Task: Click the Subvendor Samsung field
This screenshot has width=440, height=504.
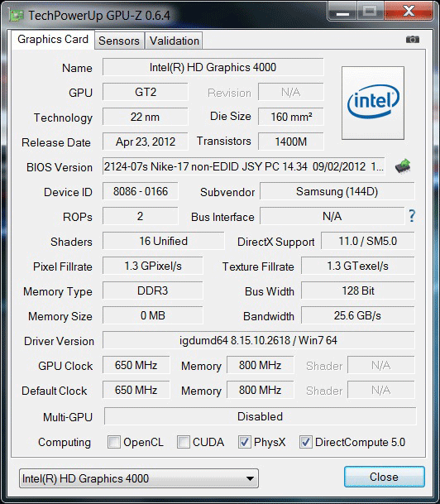Action: click(337, 191)
